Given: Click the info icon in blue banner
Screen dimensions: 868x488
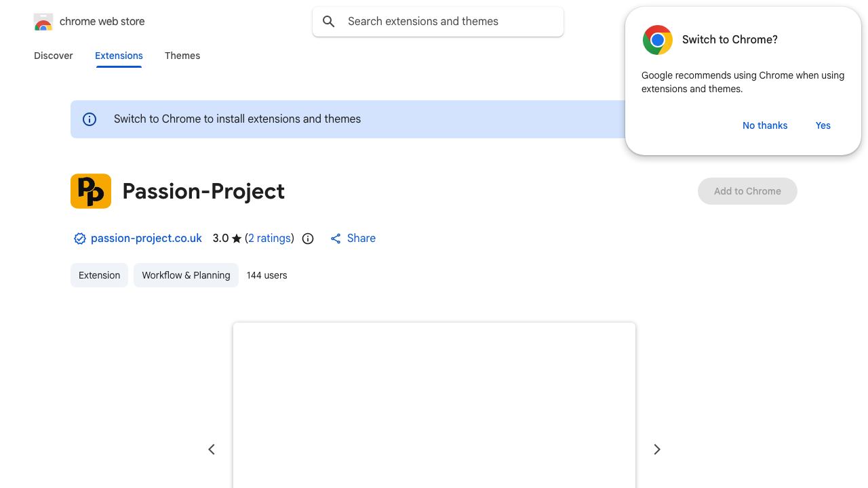Looking at the screenshot, I should click(x=90, y=119).
